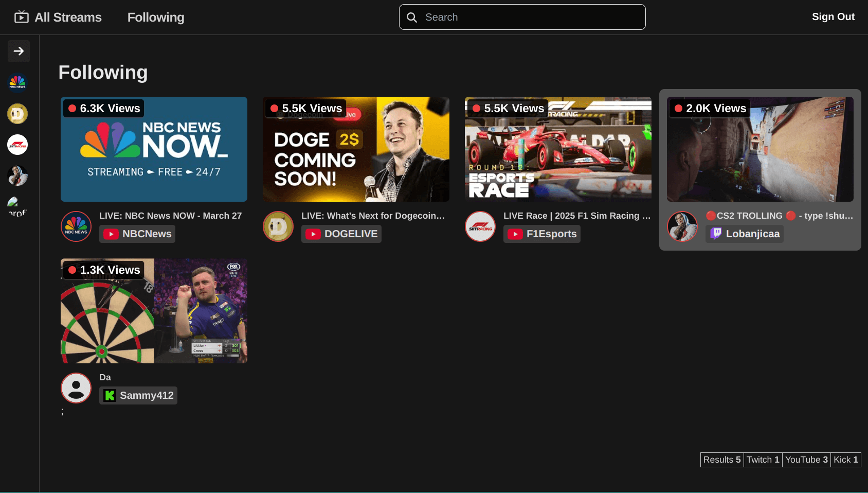Click the Following page heading
The height and width of the screenshot is (493, 868).
103,73
